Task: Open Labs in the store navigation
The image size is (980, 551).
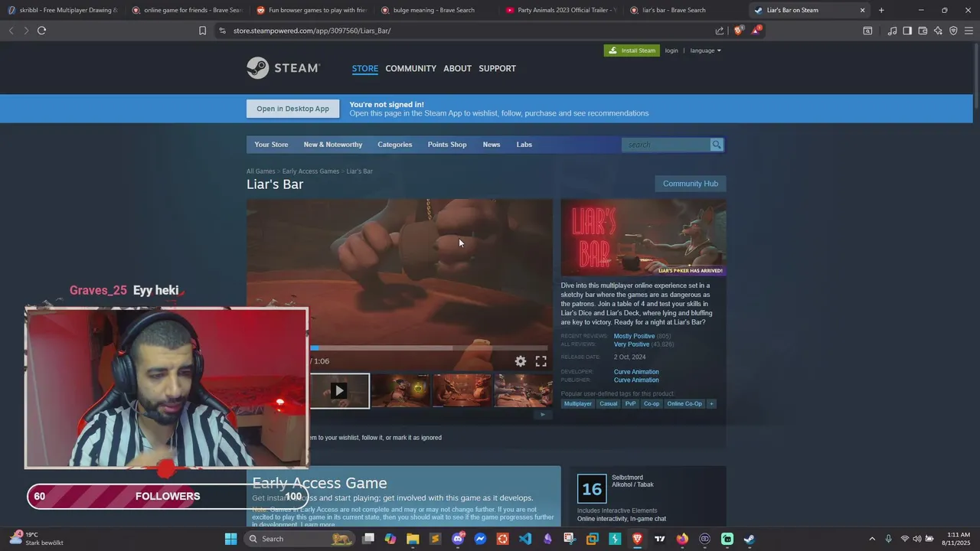Action: [x=524, y=145]
